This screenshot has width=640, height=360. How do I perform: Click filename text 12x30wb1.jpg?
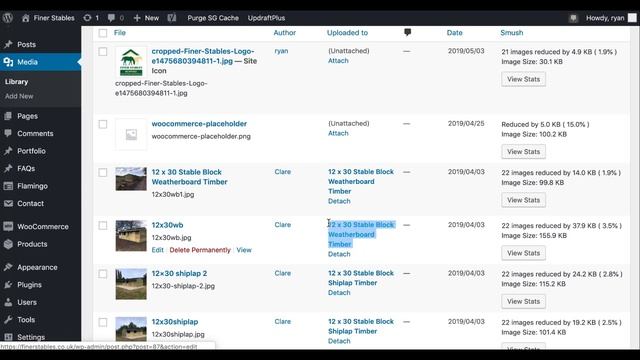pos(173,195)
